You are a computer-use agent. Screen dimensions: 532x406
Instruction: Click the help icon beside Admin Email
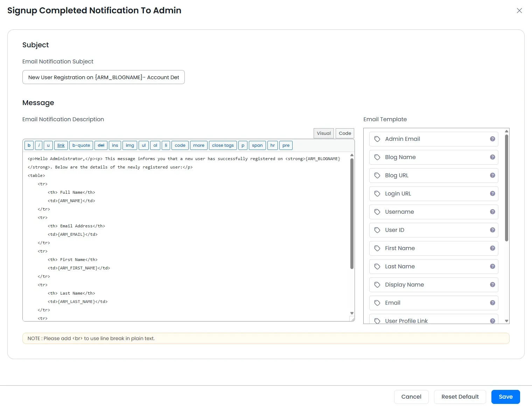[x=492, y=139]
